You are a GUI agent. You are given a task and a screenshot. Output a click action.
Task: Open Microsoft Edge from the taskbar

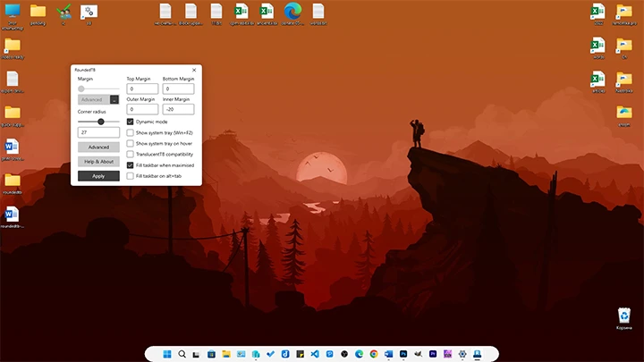coord(359,354)
